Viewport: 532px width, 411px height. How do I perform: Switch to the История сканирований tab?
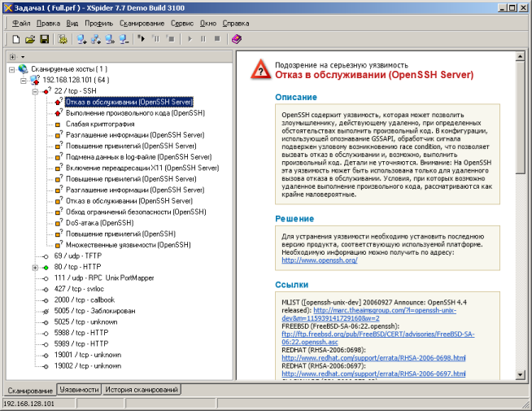(x=142, y=390)
